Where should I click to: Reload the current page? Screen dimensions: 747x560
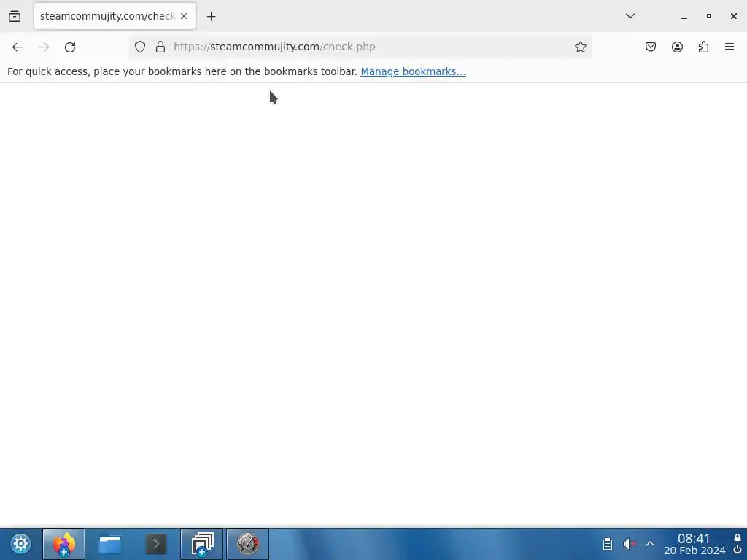pyautogui.click(x=70, y=47)
